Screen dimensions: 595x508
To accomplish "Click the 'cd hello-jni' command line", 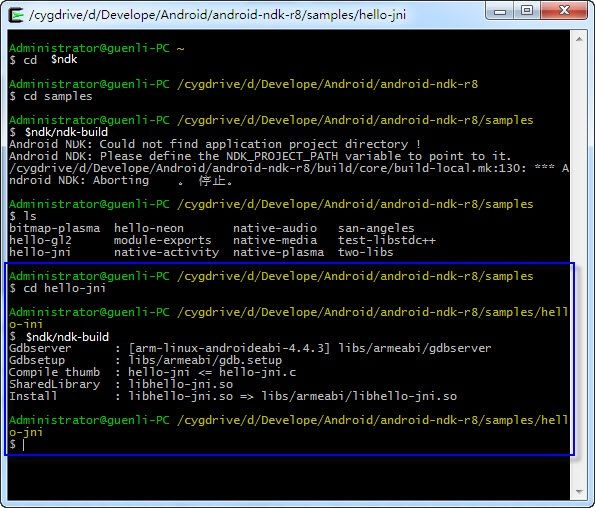I will (x=57, y=288).
